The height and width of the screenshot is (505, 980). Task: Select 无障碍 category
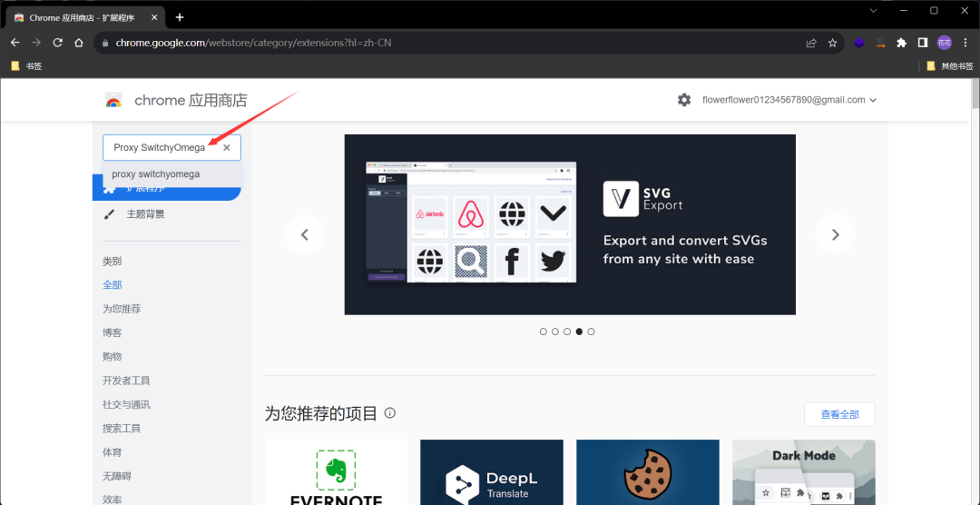(x=117, y=476)
